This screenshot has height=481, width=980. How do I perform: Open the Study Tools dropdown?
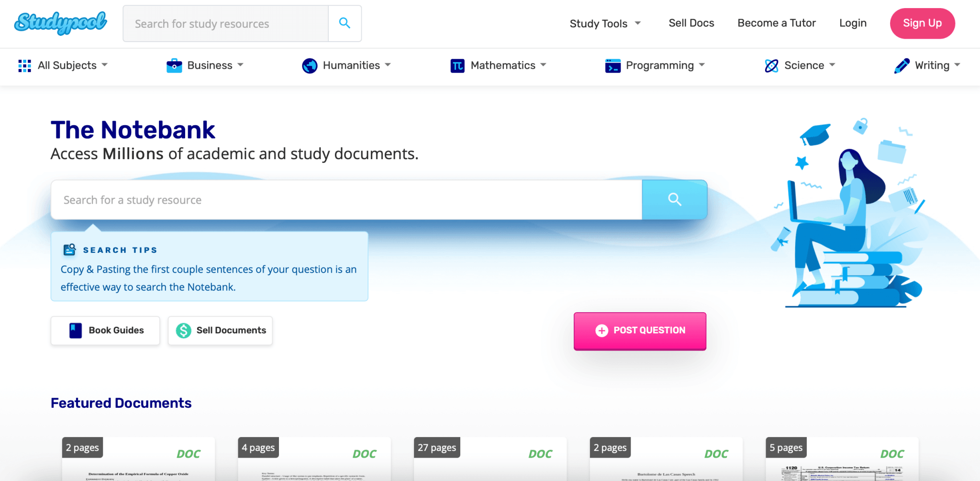click(x=604, y=23)
